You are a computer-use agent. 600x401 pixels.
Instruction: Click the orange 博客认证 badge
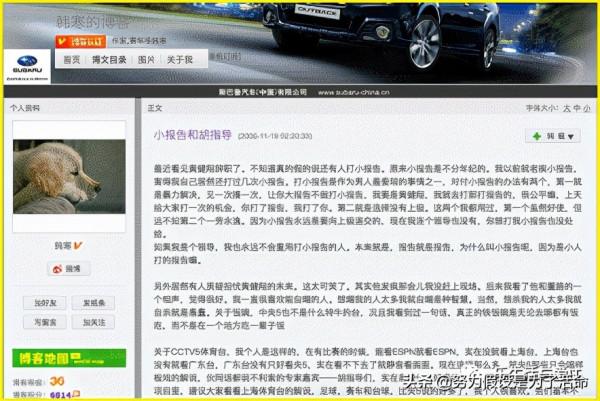(81, 41)
